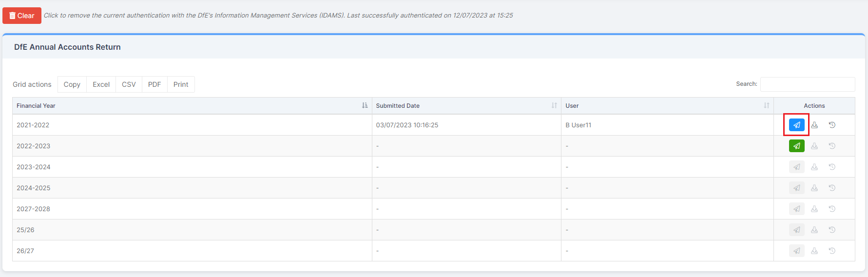
Task: Click download icon in 2022-2023 row
Action: coord(814,146)
